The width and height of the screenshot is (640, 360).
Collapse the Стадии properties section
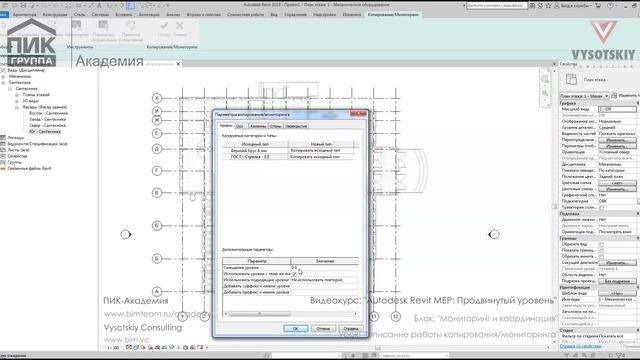coord(638,330)
